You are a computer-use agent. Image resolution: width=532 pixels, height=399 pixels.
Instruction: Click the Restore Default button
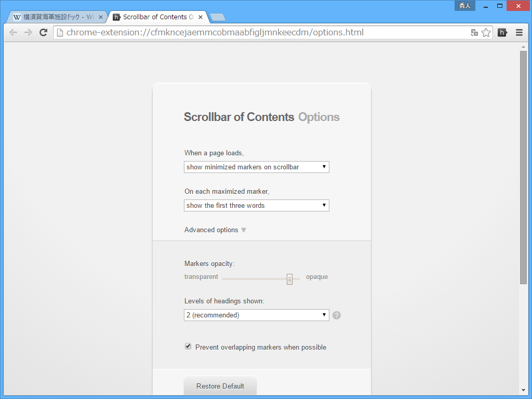coord(220,386)
